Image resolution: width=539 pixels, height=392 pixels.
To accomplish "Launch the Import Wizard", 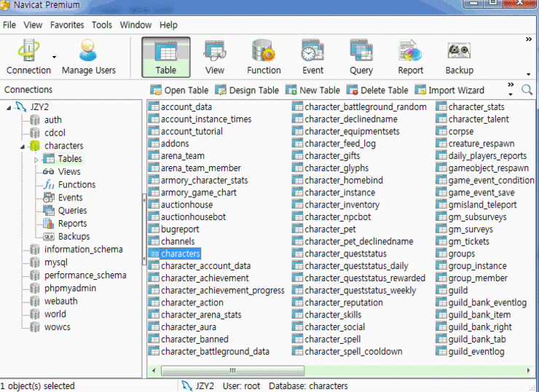I will click(x=449, y=90).
